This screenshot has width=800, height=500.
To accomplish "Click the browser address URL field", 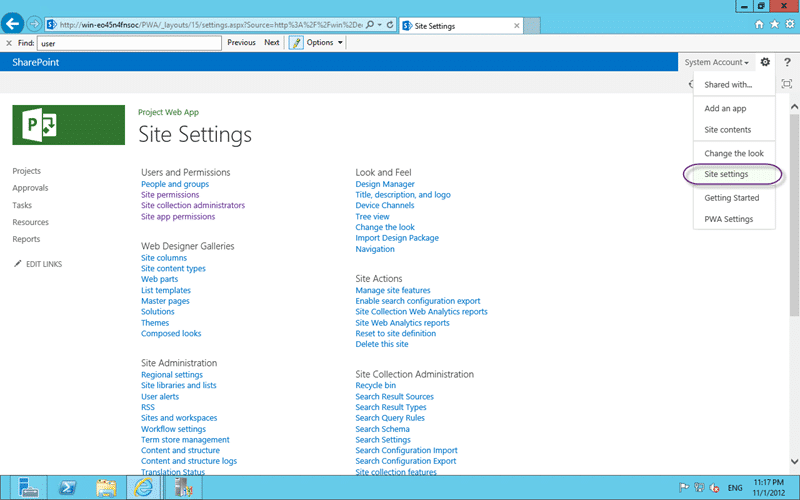I will pos(211,24).
